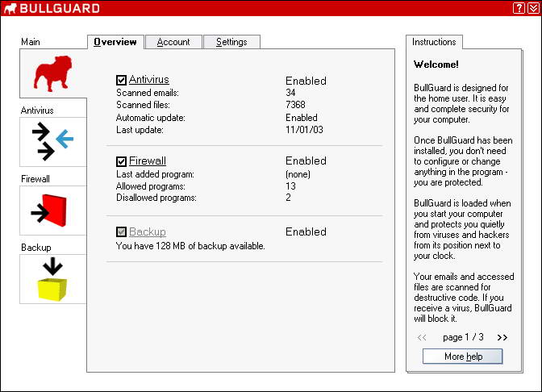Click 'You have 128 MB of backup available.'
This screenshot has width=542, height=392.
(x=190, y=246)
